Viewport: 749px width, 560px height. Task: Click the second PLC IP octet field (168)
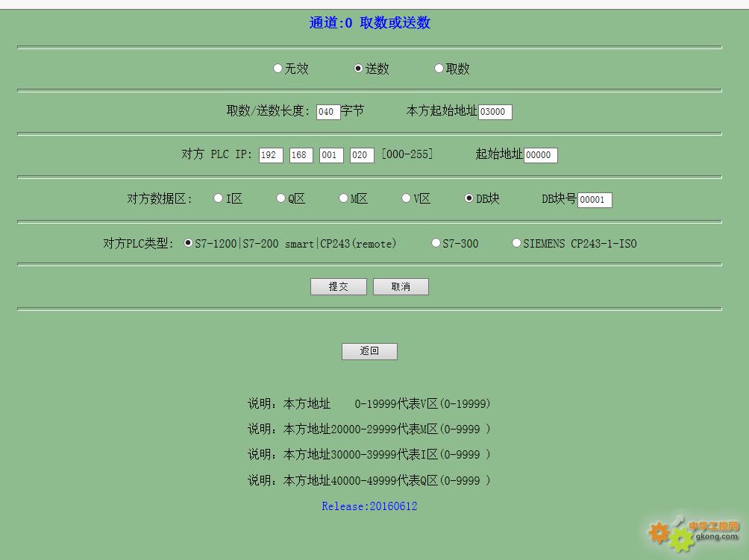[301, 155]
